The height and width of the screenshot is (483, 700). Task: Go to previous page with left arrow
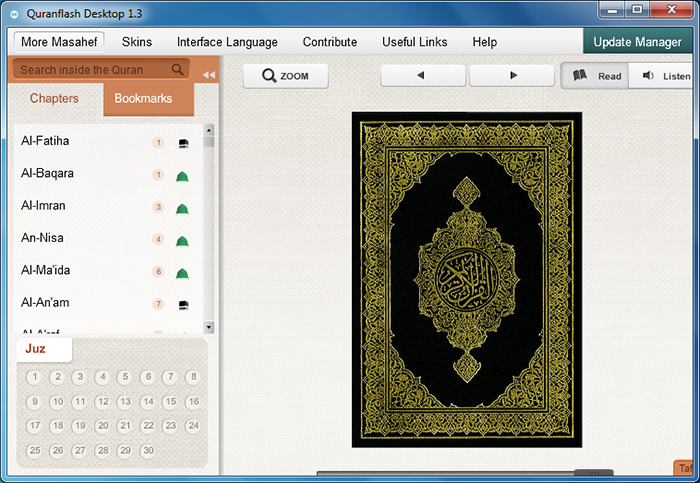coord(422,75)
